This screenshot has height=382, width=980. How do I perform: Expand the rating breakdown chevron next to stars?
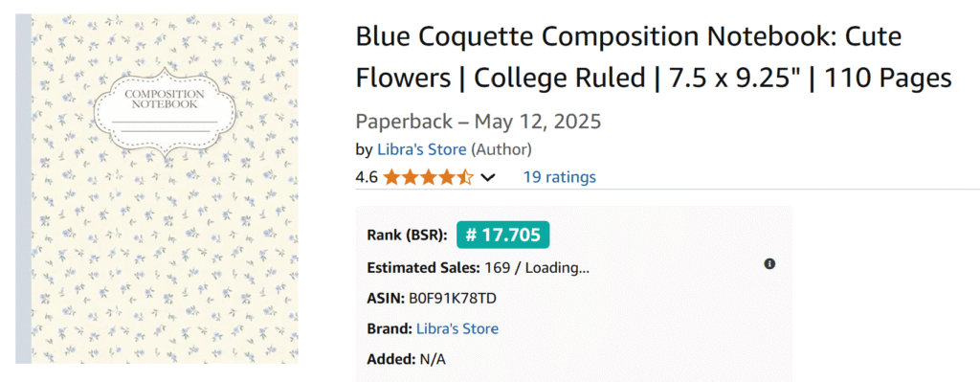click(487, 178)
